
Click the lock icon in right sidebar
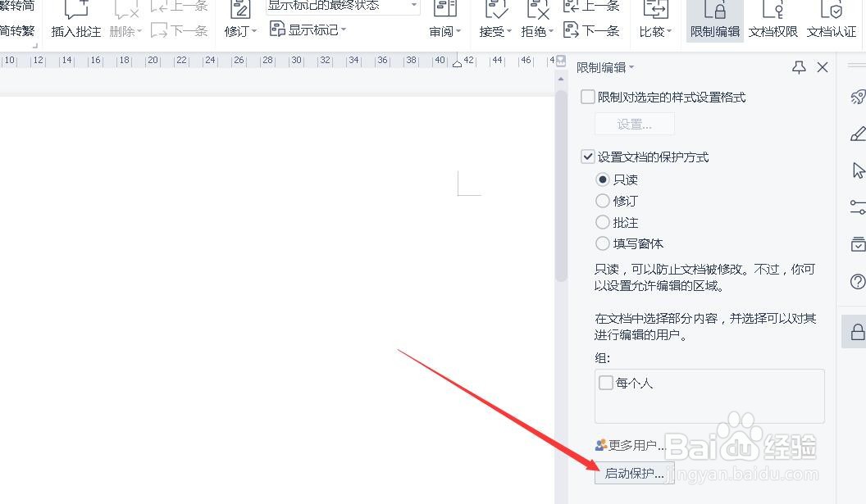[x=857, y=332]
